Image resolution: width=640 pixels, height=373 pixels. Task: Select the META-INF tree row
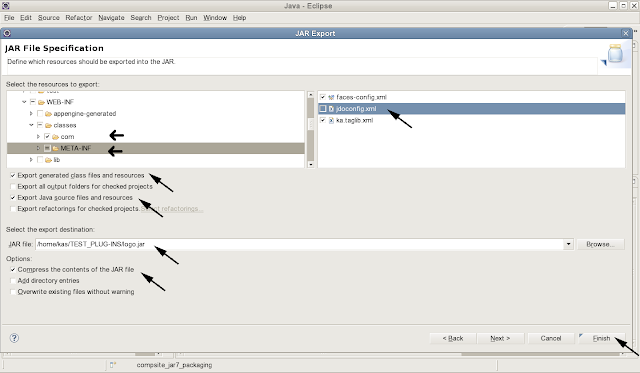156,148
